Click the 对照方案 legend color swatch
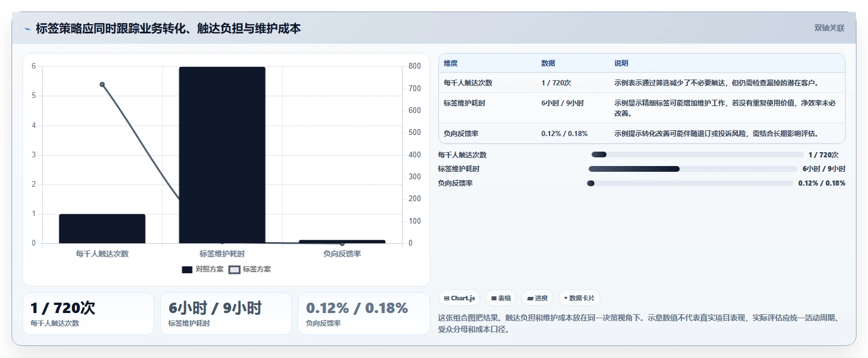The height and width of the screenshot is (358, 868). 187,269
